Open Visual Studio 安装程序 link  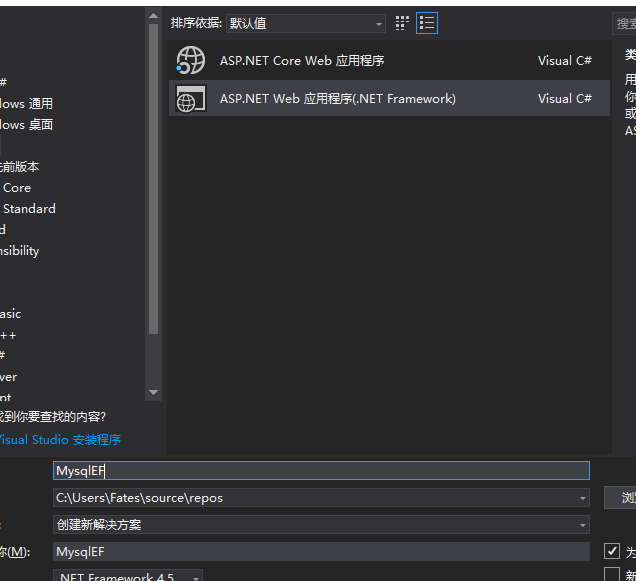[60, 440]
